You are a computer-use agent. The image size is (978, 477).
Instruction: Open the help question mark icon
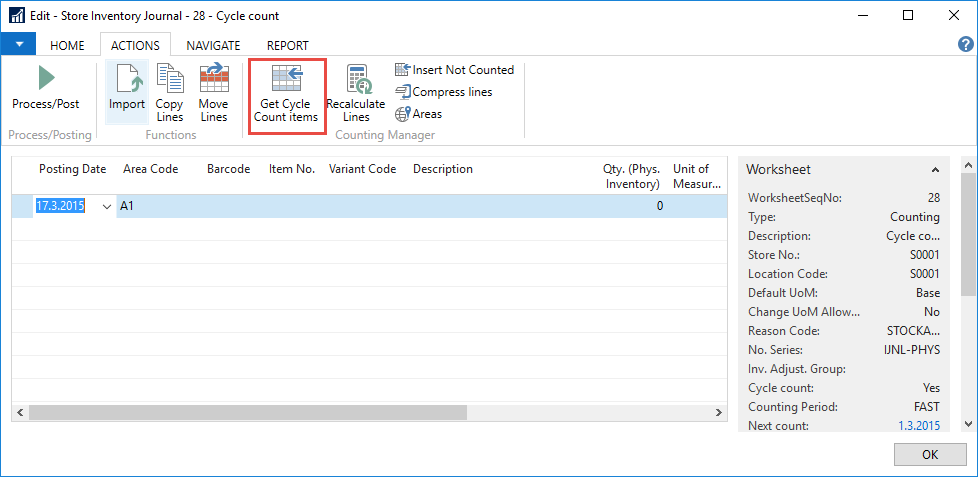[x=965, y=44]
